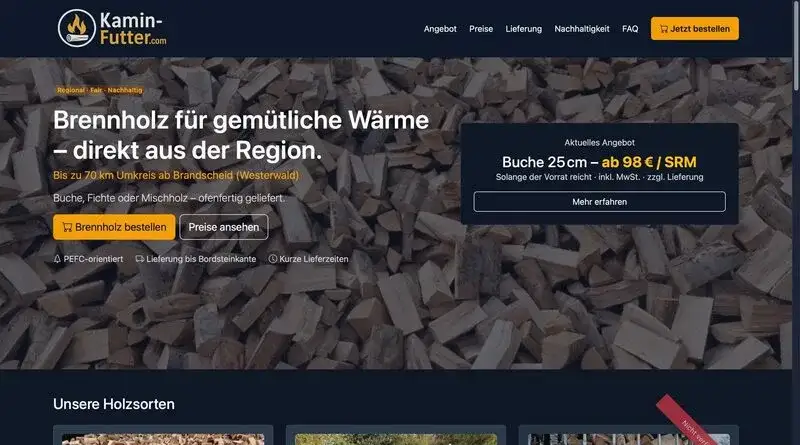The width and height of the screenshot is (800, 445).
Task: Click the 'Brennholz für gemütliche Wärme' headline
Action: (241, 135)
